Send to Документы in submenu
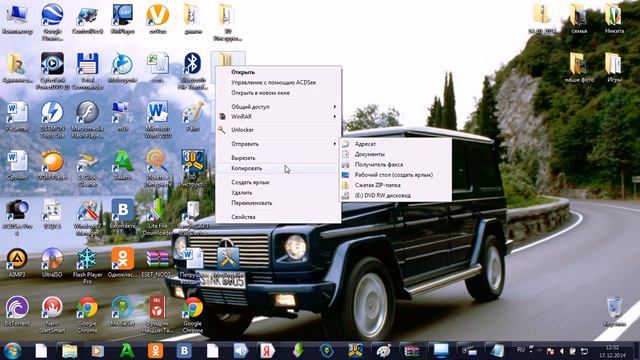 pyautogui.click(x=396, y=154)
